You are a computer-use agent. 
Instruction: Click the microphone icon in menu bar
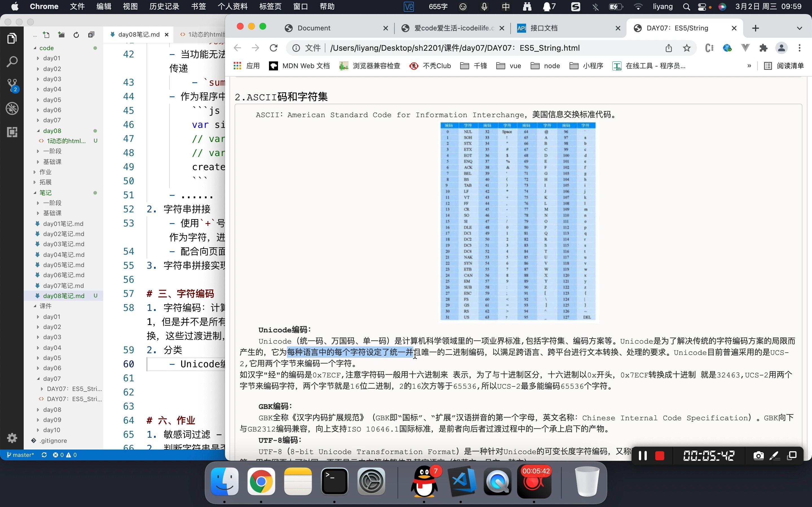(484, 6)
